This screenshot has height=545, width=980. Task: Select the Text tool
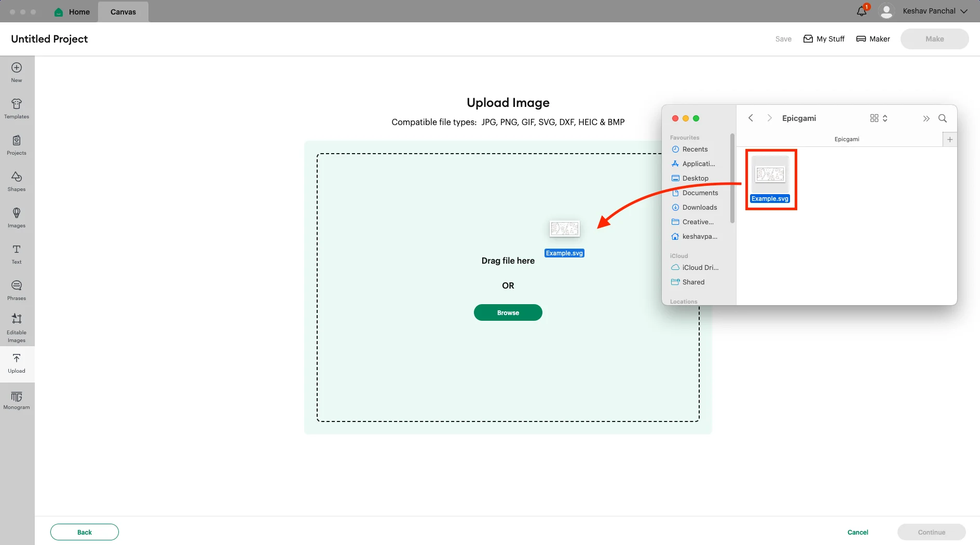[17, 254]
